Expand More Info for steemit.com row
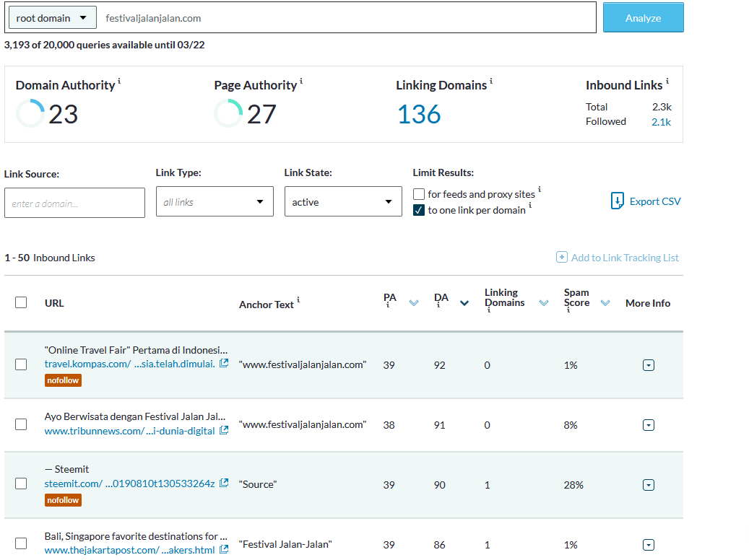Viewport: 749px width, 560px height. coord(648,485)
